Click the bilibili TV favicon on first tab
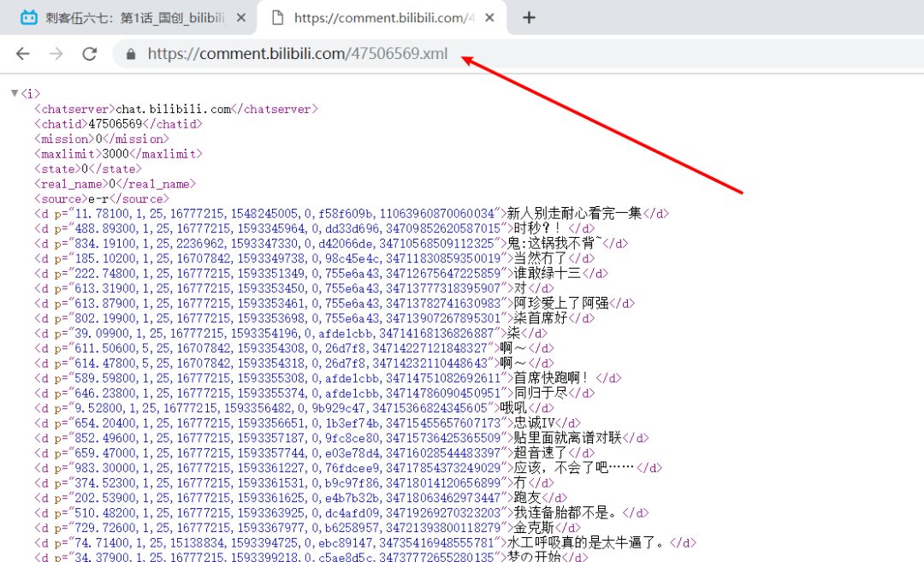Screen dimensions: 924x562 tap(28, 18)
